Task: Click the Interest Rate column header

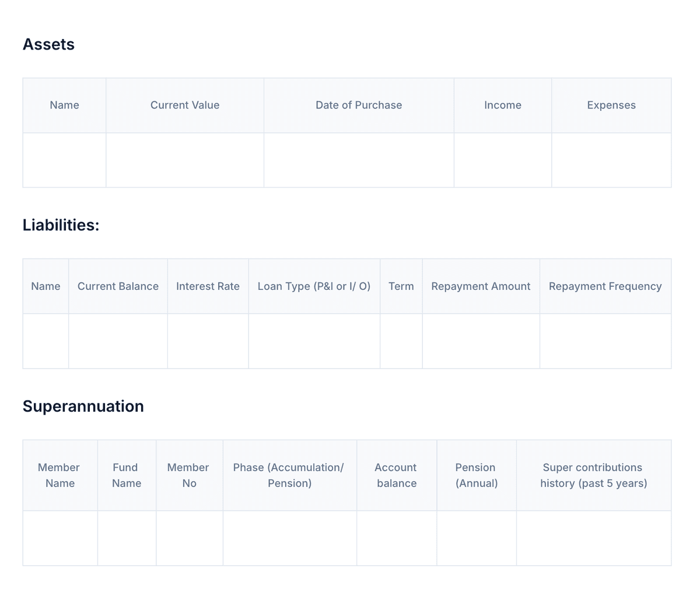Action: point(208,286)
